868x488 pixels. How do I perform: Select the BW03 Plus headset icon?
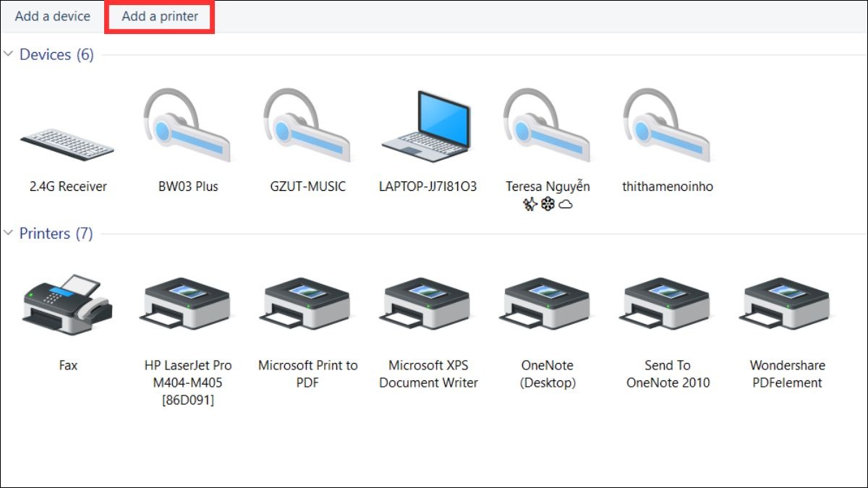(x=187, y=125)
